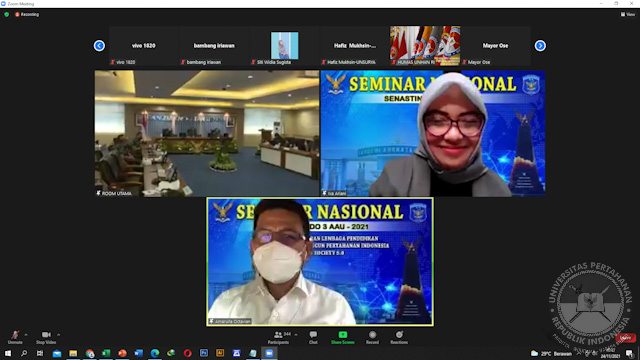This screenshot has width=640, height=360.
Task: Select the ROOM UTAMA video tile
Action: click(x=207, y=133)
